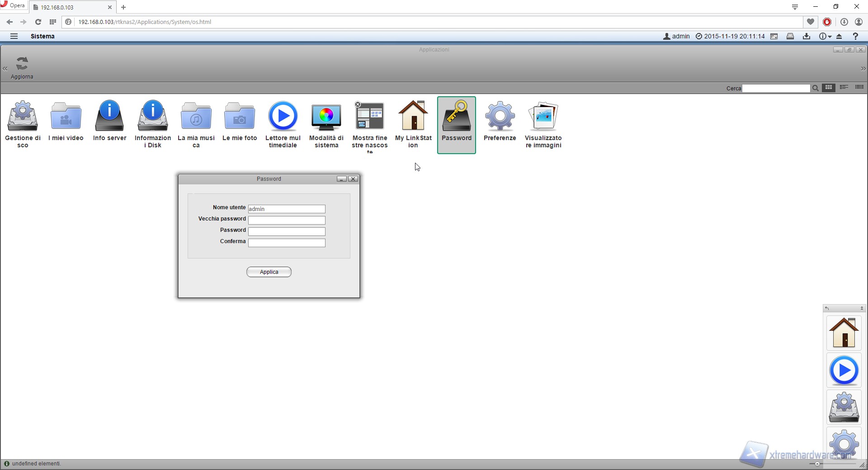Open the La mia musica folder
Viewport: 868px width, 470px height.
(x=196, y=117)
